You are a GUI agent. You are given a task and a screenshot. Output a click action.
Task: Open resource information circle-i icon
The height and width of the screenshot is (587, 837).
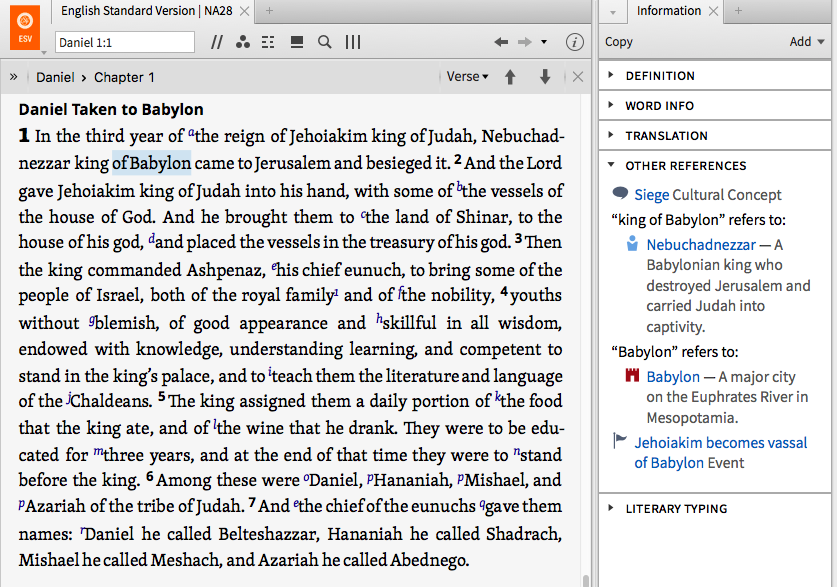574,42
